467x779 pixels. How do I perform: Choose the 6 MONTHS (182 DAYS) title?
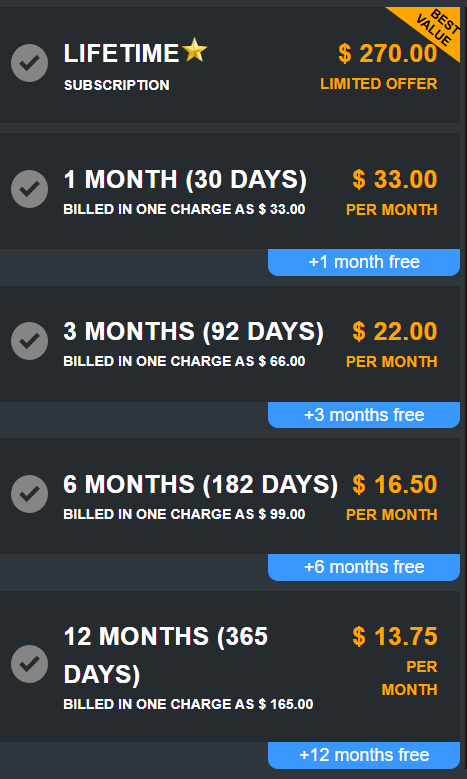click(201, 485)
